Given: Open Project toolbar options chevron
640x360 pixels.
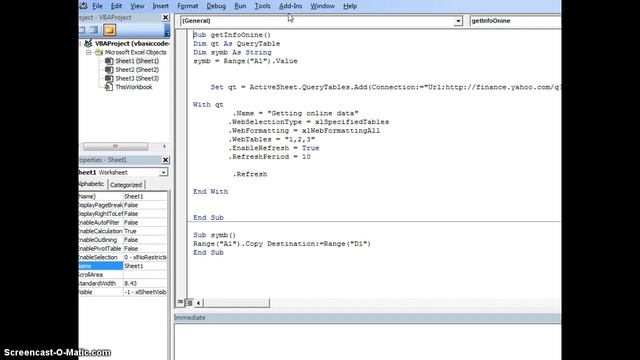Looking at the screenshot, I should click(x=167, y=30).
